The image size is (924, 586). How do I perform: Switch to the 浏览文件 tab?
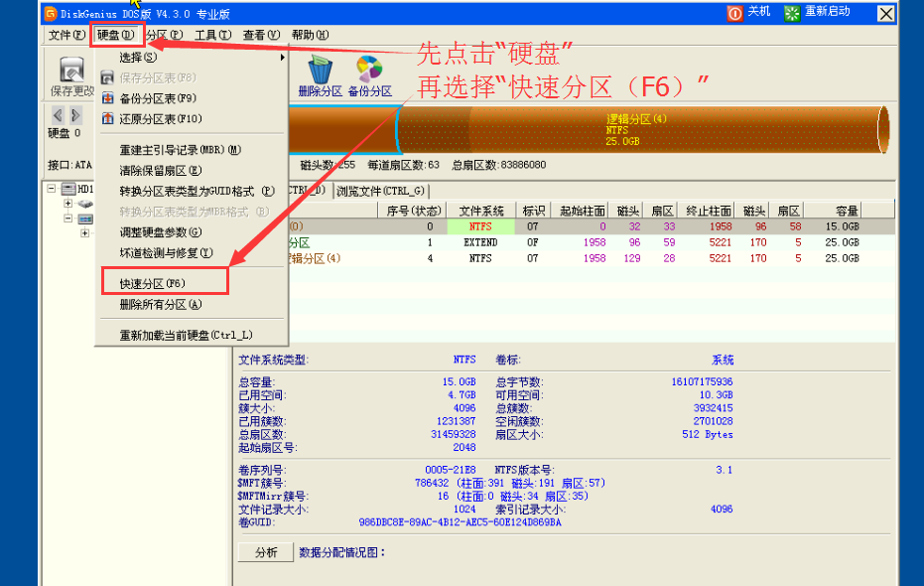383,190
